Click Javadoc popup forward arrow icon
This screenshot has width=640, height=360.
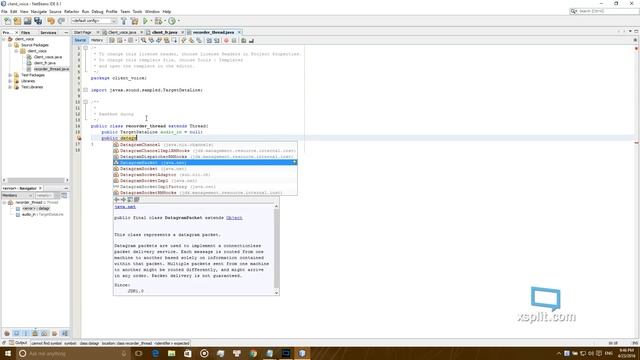123,200
